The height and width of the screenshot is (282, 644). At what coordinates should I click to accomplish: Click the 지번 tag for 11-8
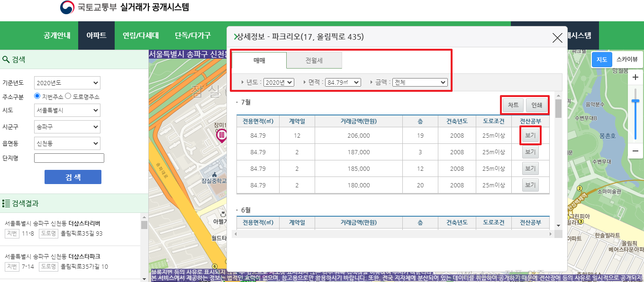[12, 233]
